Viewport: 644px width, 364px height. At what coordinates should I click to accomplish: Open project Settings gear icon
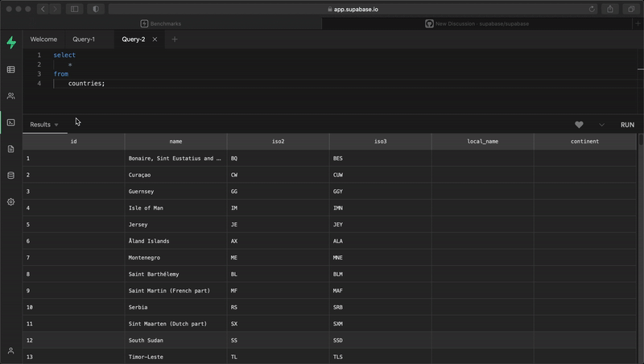click(x=10, y=201)
